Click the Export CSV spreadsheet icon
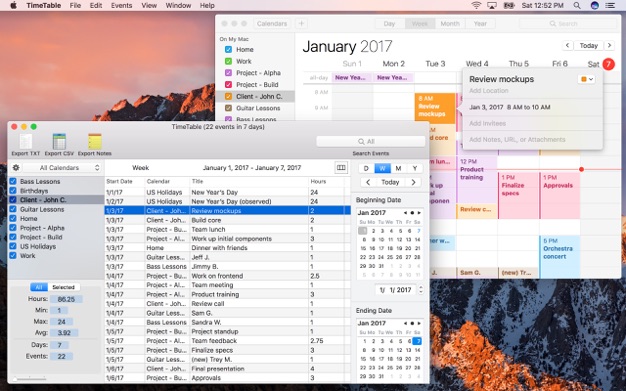Image resolution: width=626 pixels, height=391 pixels. pos(59,142)
